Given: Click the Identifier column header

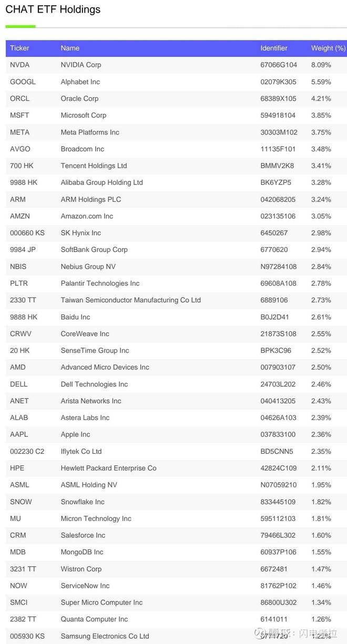Looking at the screenshot, I should coord(274,48).
